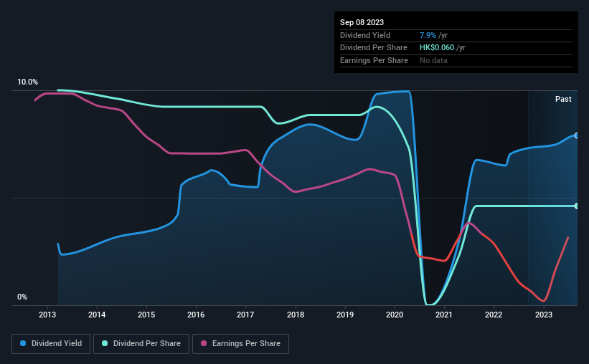Toggle the Earnings Per Share legend button
Screen dimensions: 589x364
[241, 344]
